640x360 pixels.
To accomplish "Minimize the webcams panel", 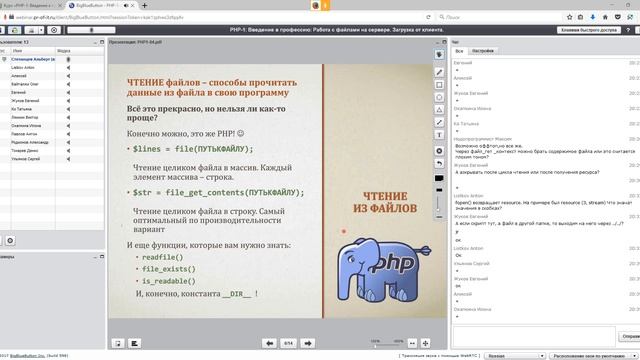I will [x=95, y=257].
